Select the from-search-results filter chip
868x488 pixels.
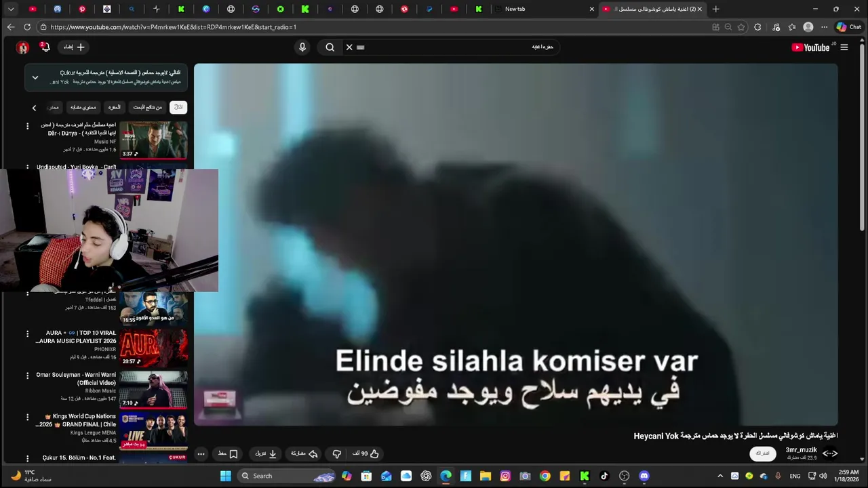coord(147,107)
